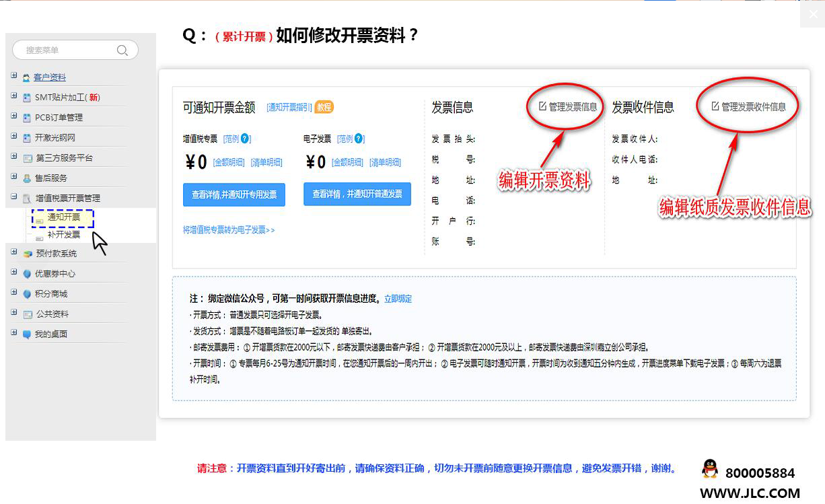825x504 pixels.
Task: Click the search magnifier icon in menu search
Action: [x=122, y=50]
